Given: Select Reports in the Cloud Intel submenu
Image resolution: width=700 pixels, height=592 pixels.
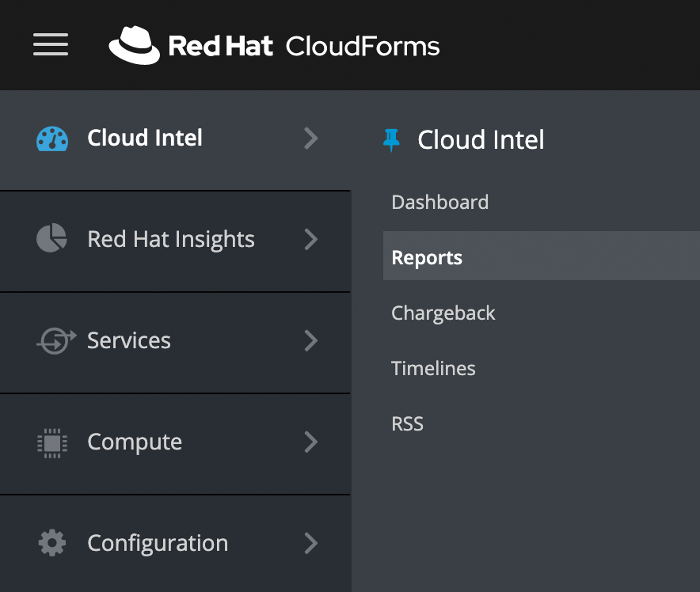Looking at the screenshot, I should [x=427, y=258].
